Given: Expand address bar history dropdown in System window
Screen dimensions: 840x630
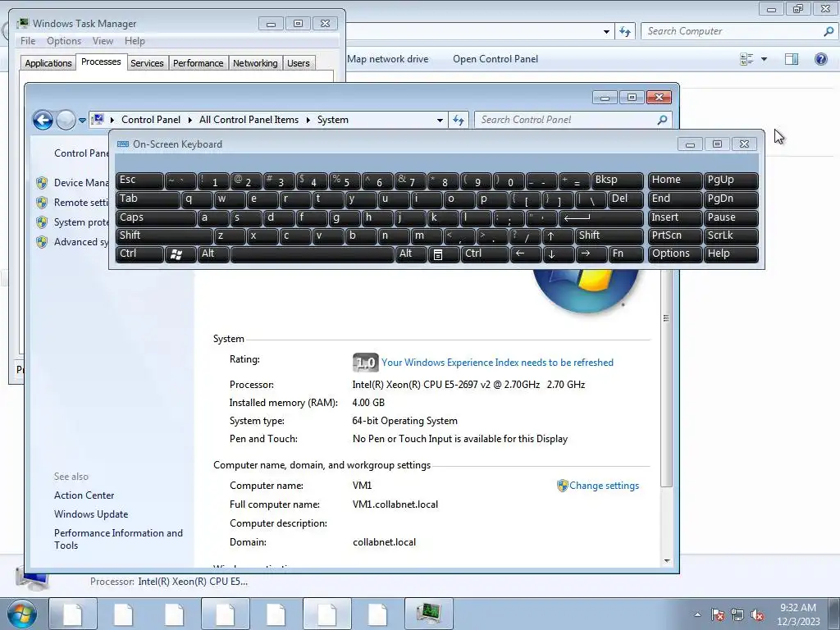Looking at the screenshot, I should 440,120.
